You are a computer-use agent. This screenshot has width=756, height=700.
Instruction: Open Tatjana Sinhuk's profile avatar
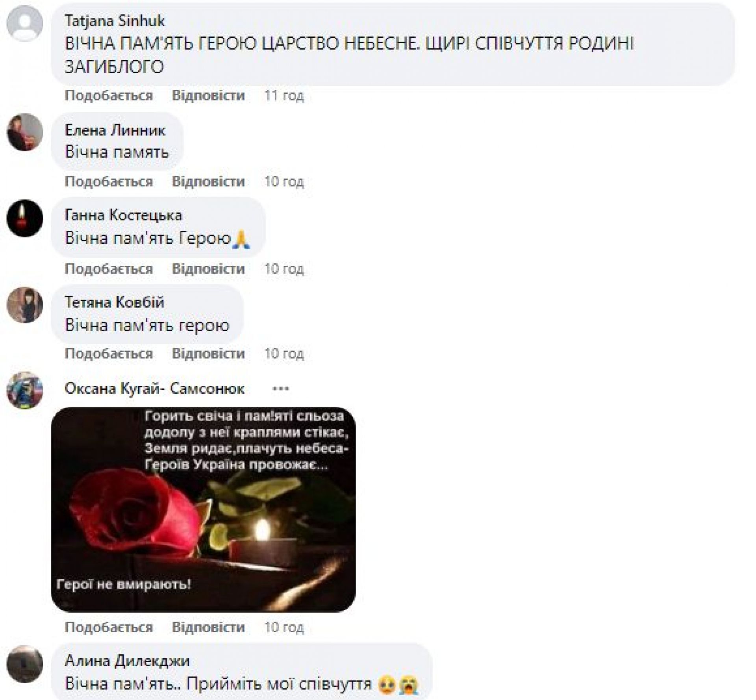click(24, 22)
